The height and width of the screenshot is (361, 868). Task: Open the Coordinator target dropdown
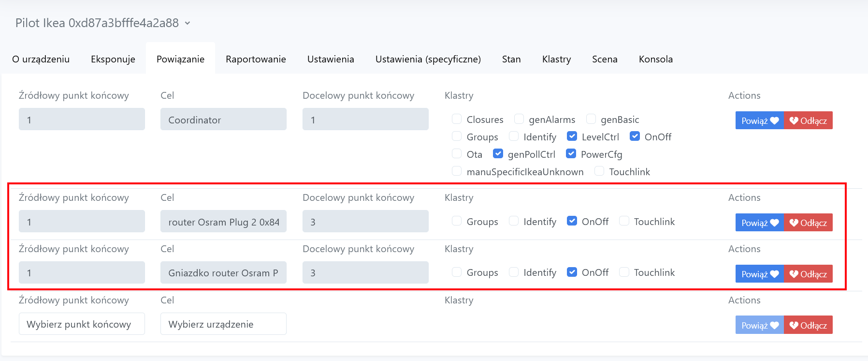(223, 119)
